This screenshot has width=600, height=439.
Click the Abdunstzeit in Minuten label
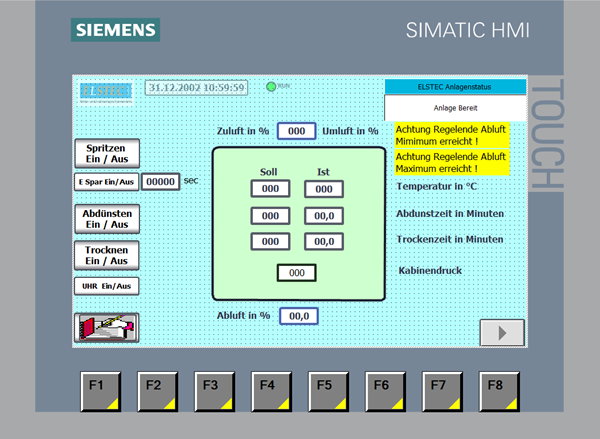450,214
